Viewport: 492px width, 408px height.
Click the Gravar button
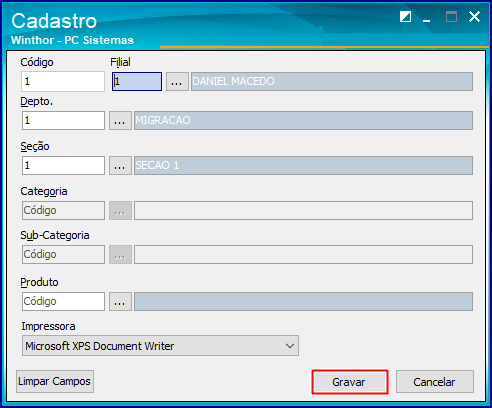pos(350,382)
